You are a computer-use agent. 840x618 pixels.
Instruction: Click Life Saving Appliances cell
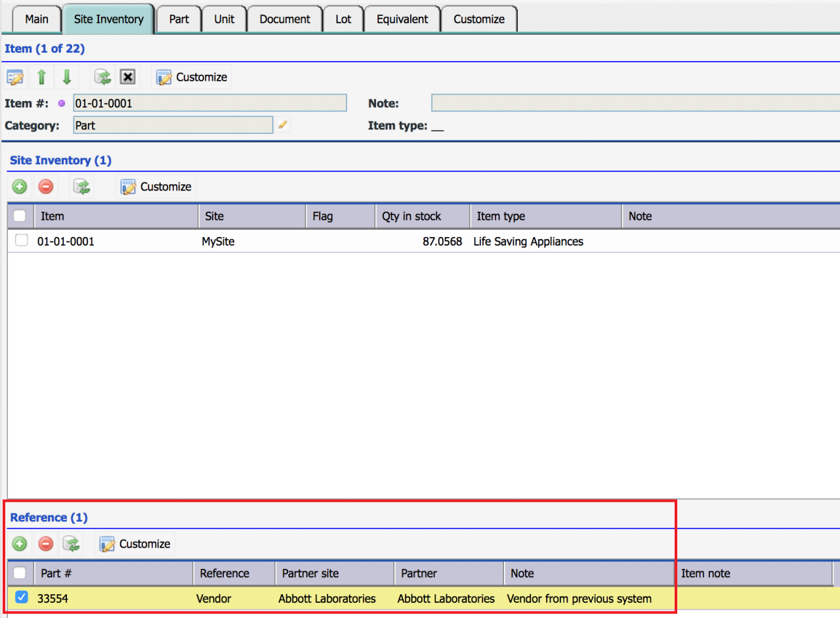tap(528, 242)
